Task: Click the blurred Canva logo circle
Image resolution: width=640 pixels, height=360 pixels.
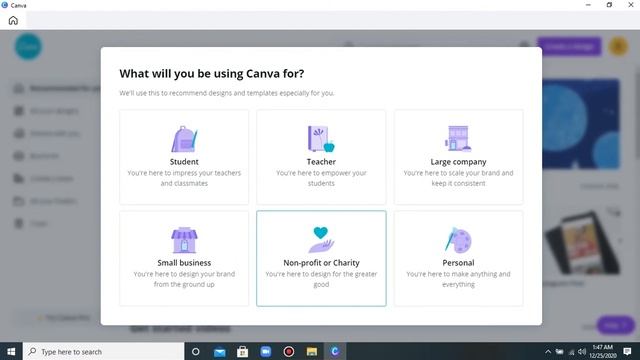Action: tap(28, 47)
